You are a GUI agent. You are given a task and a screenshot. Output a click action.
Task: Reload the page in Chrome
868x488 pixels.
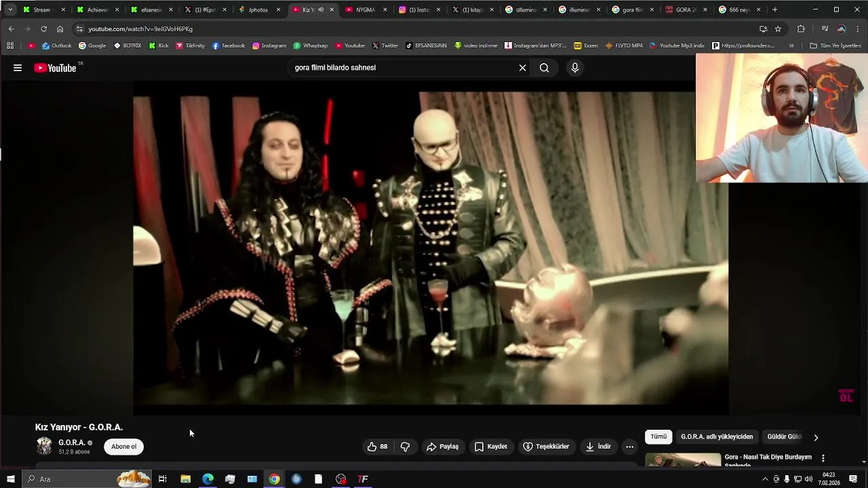(x=43, y=29)
